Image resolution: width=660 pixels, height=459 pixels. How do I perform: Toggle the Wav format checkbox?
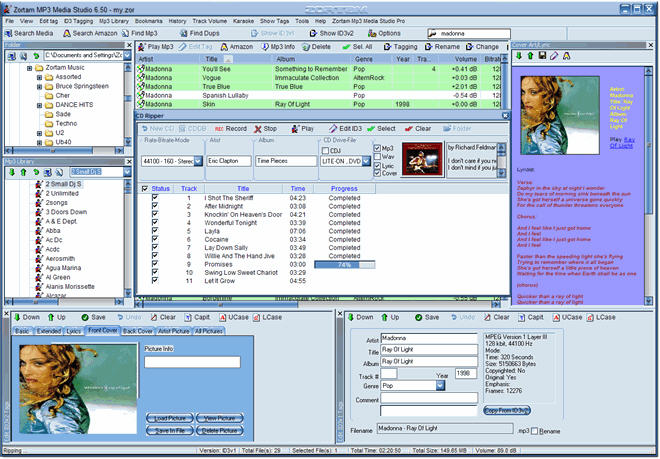pyautogui.click(x=376, y=157)
